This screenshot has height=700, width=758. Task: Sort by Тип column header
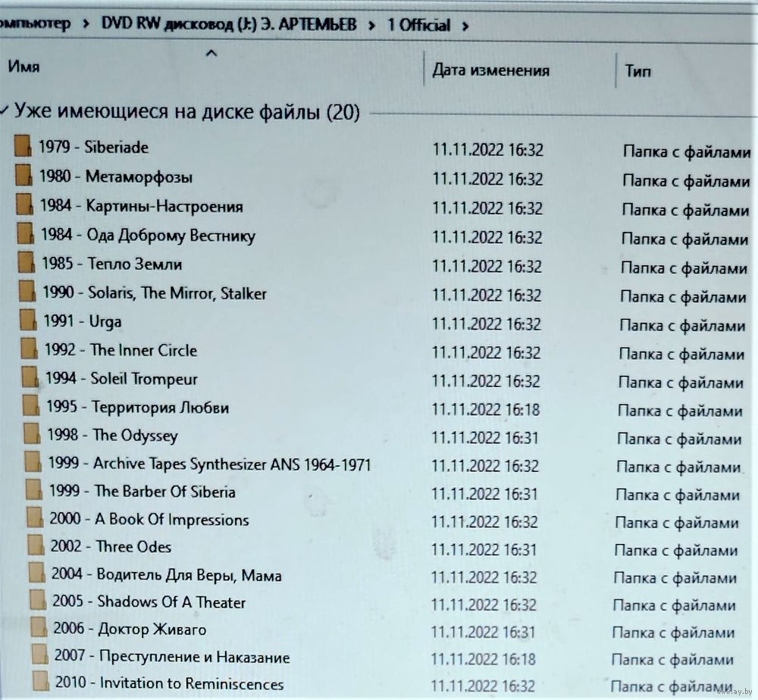(638, 71)
